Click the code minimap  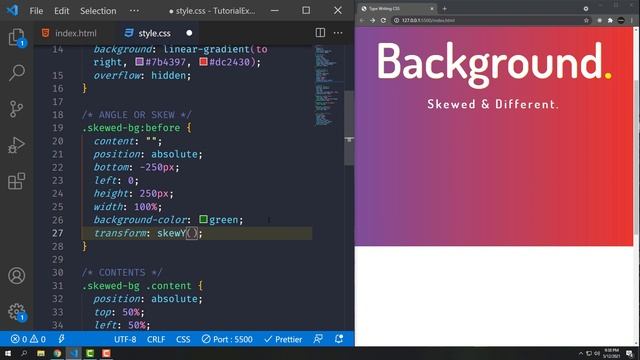click(329, 86)
